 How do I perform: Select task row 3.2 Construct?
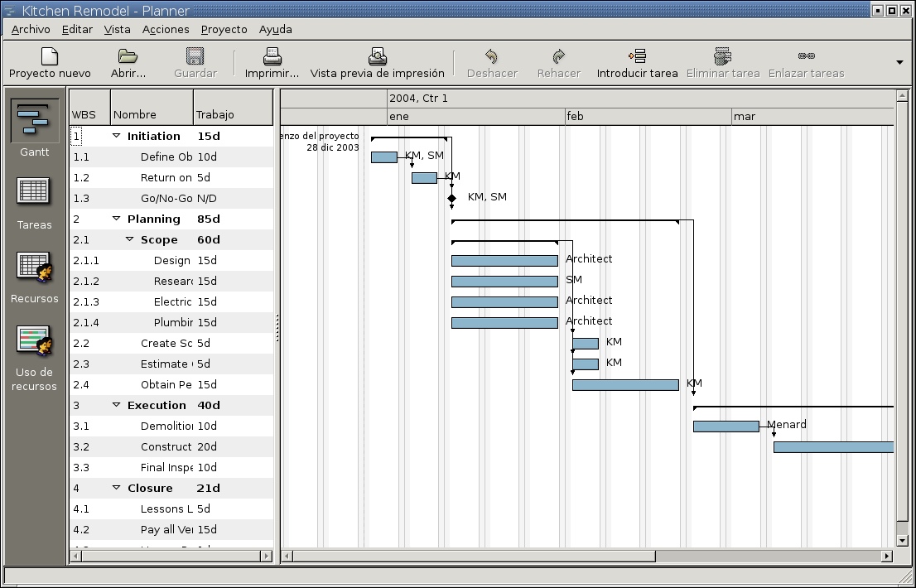coord(171,447)
